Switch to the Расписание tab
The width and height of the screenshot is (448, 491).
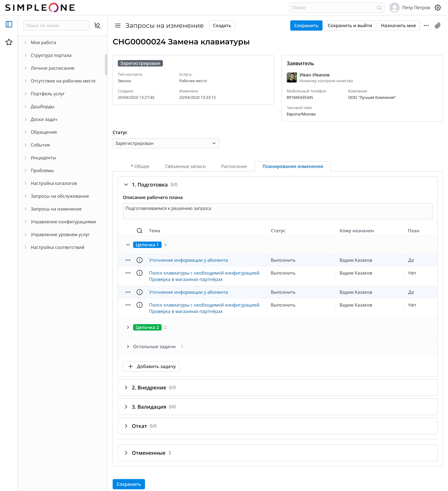[x=234, y=166]
